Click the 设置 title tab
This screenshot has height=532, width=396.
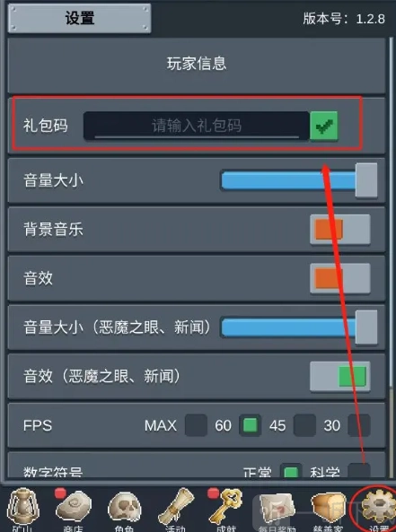(x=80, y=18)
